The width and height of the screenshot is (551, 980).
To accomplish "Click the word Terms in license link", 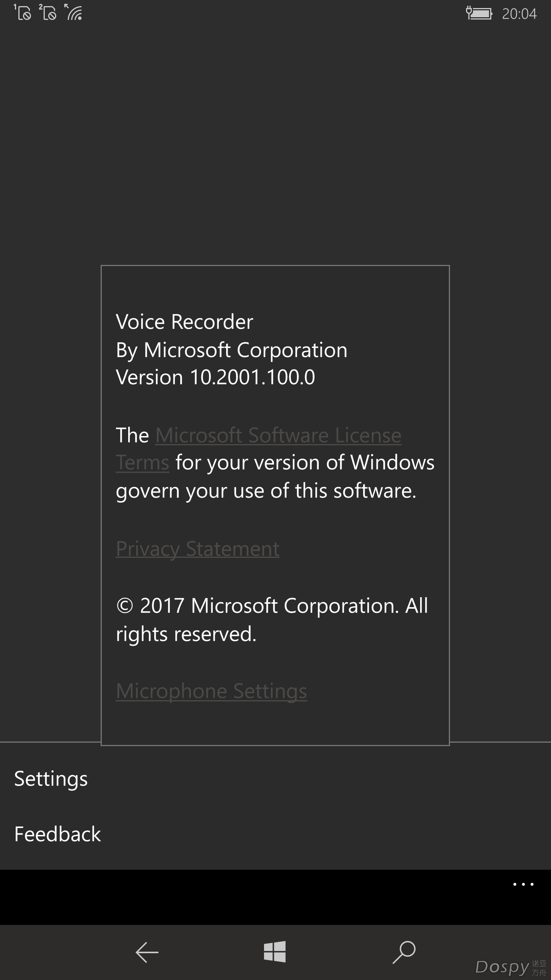I will (x=142, y=462).
